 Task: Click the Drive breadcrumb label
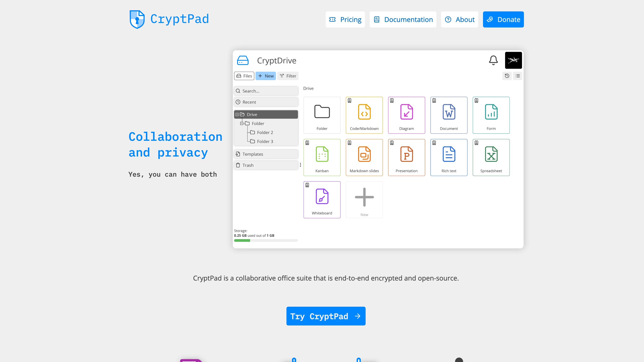[308, 88]
